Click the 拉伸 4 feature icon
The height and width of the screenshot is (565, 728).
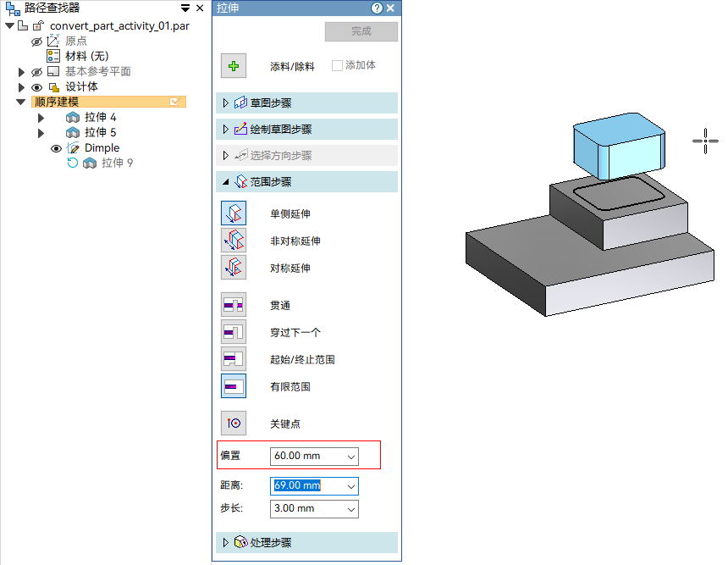coord(73,117)
